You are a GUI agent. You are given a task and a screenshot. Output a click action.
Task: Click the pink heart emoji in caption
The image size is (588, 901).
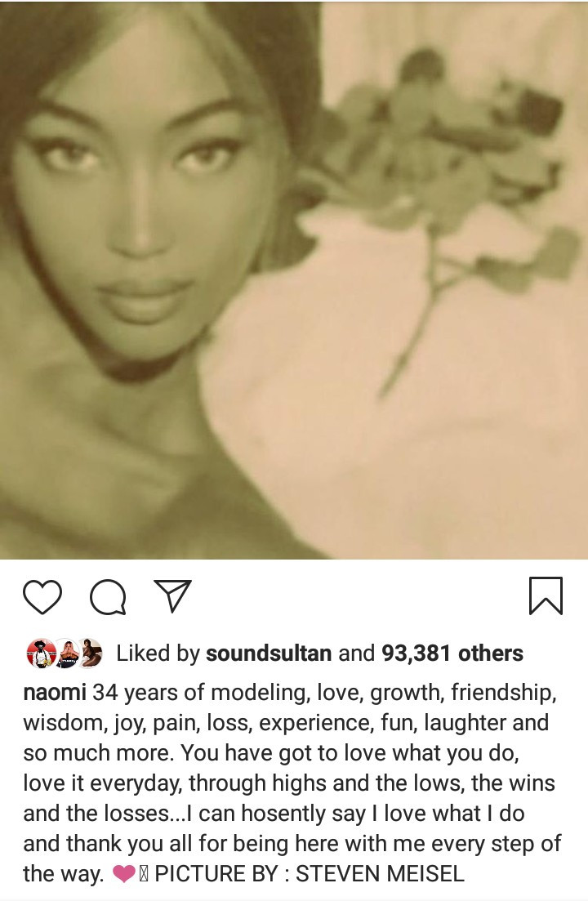(123, 875)
